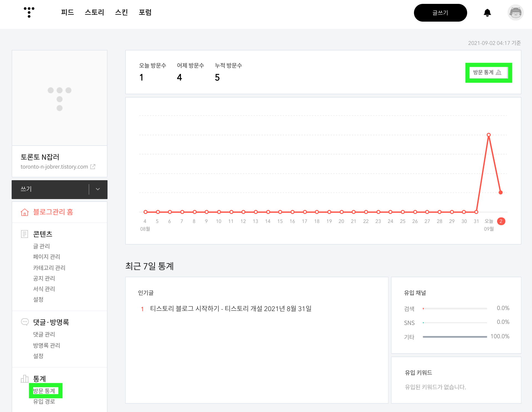Open 카테고리 관리 in sidebar
Image resolution: width=532 pixels, height=412 pixels.
pyautogui.click(x=49, y=268)
